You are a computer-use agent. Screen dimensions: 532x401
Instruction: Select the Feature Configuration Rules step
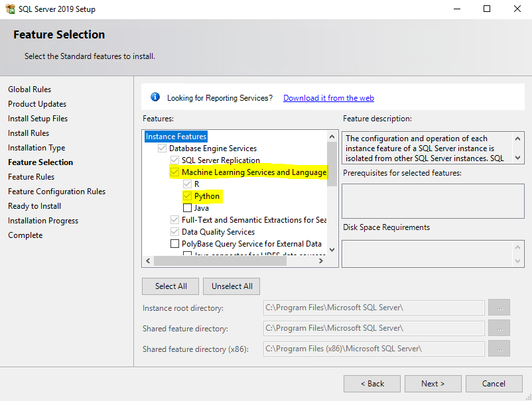pos(56,191)
